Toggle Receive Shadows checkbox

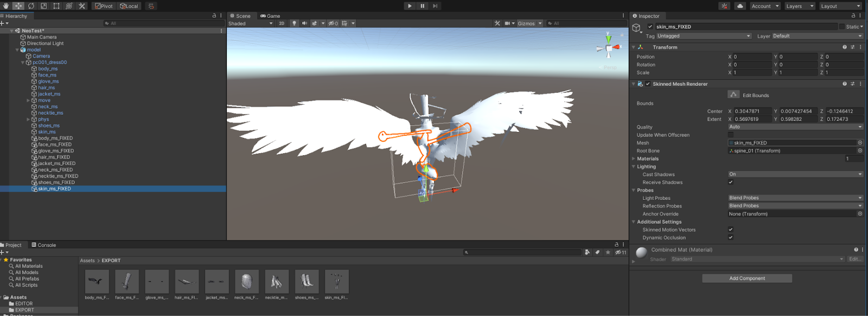[731, 182]
